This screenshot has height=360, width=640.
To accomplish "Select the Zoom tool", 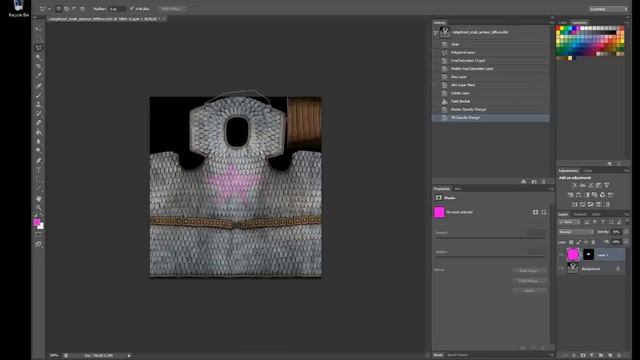I will 38,208.
